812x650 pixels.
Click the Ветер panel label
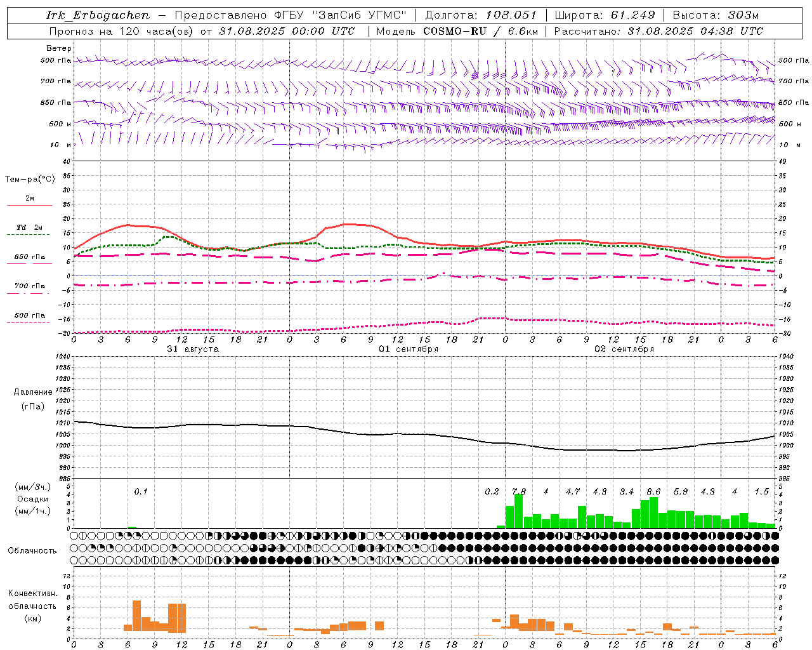pos(59,48)
